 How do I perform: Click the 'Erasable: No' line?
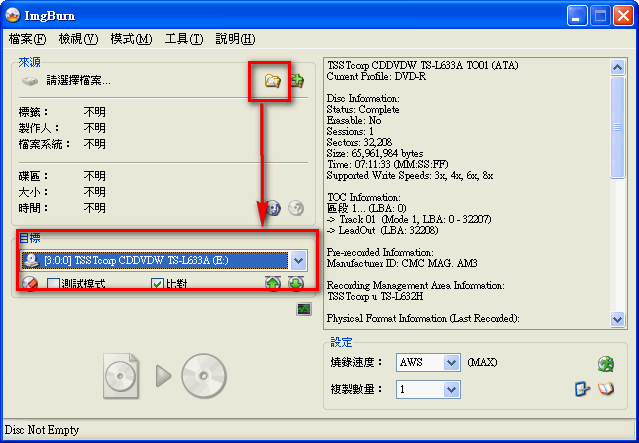coord(354,121)
